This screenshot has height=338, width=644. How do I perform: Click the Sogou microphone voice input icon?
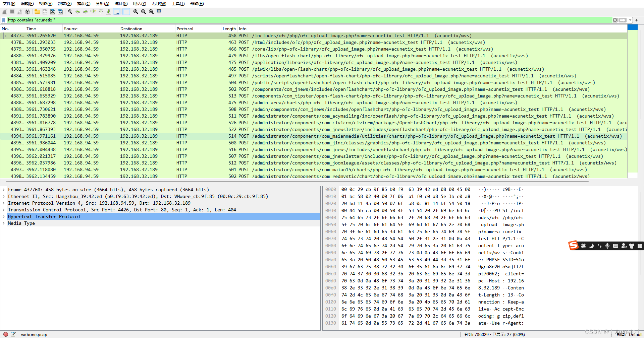coord(607,246)
